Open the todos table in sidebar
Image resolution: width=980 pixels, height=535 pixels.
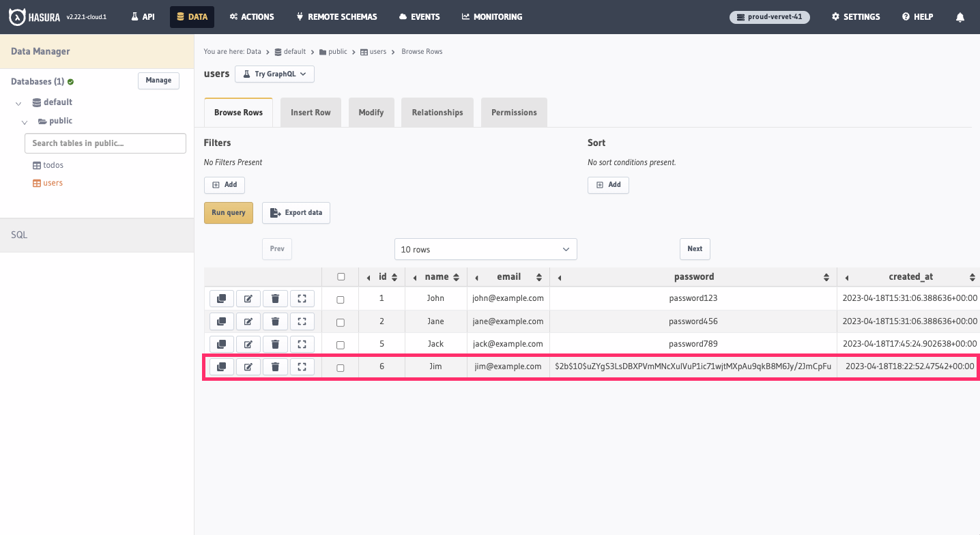point(53,165)
